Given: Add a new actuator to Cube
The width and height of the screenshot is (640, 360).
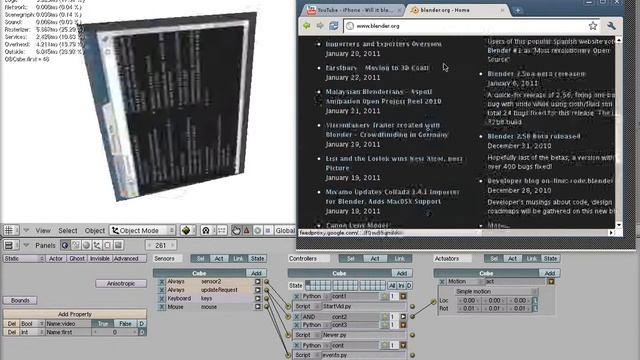Looking at the screenshot, I should pyautogui.click(x=549, y=273).
